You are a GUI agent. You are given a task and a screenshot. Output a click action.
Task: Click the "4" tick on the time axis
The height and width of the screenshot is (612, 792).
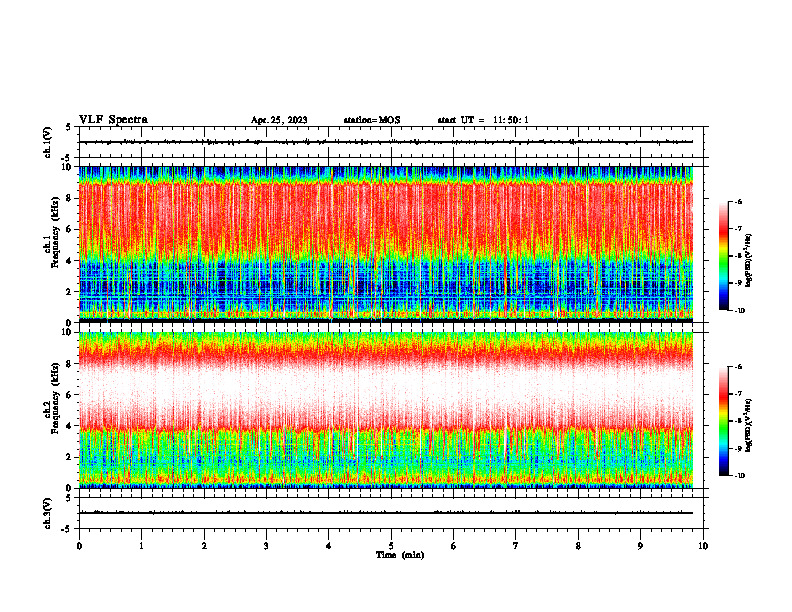pos(329,546)
